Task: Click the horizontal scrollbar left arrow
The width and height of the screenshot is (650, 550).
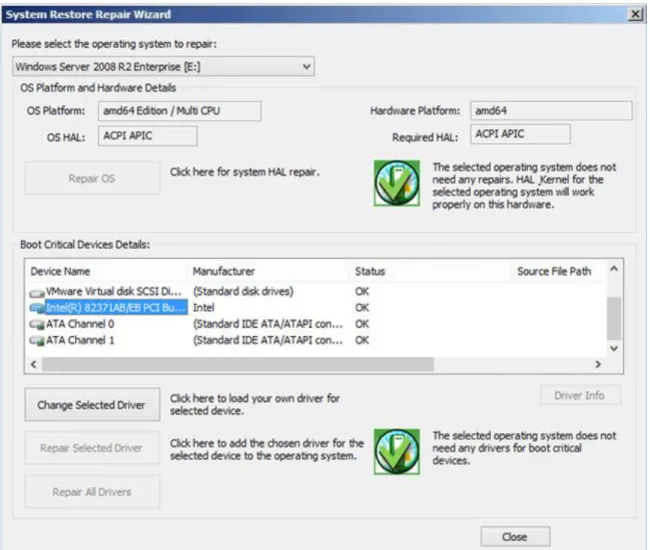Action: coord(34,364)
